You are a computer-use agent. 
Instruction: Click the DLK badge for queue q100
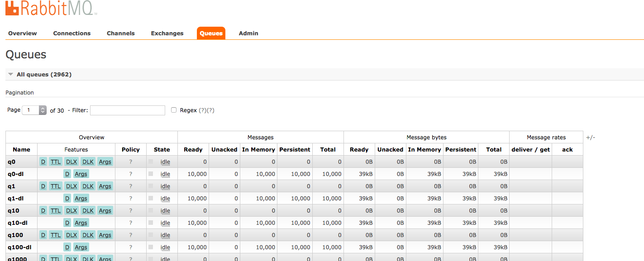(x=88, y=235)
